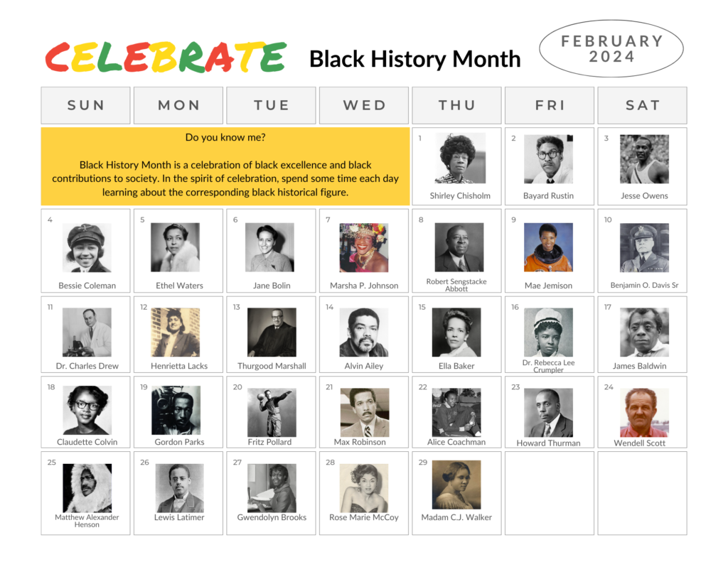Click the photo captioned Thurgood Marshall

pyautogui.click(x=272, y=332)
